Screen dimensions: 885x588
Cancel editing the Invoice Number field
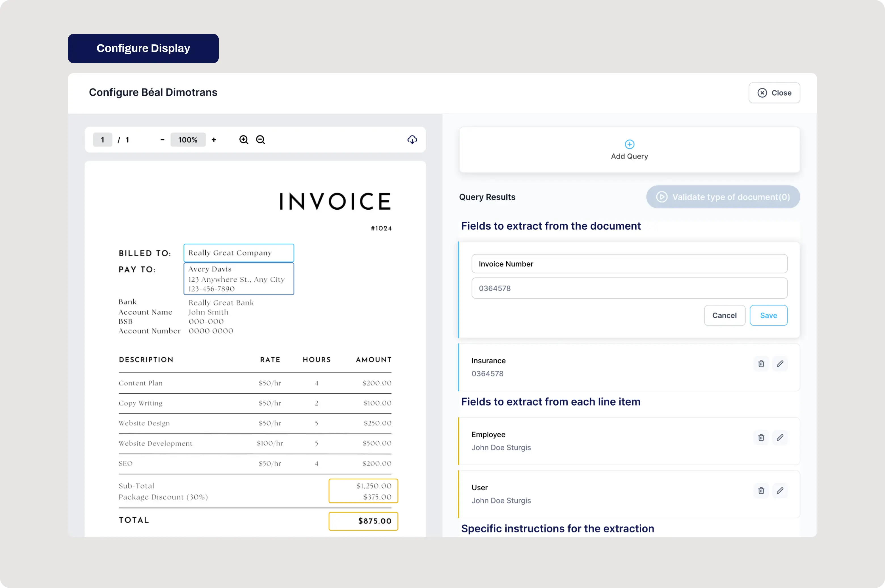click(724, 315)
